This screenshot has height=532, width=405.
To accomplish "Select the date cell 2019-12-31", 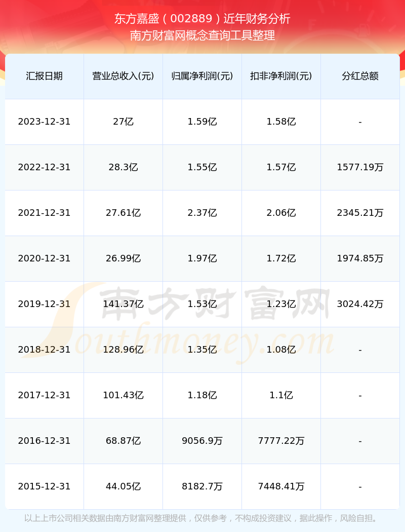I will tap(44, 304).
